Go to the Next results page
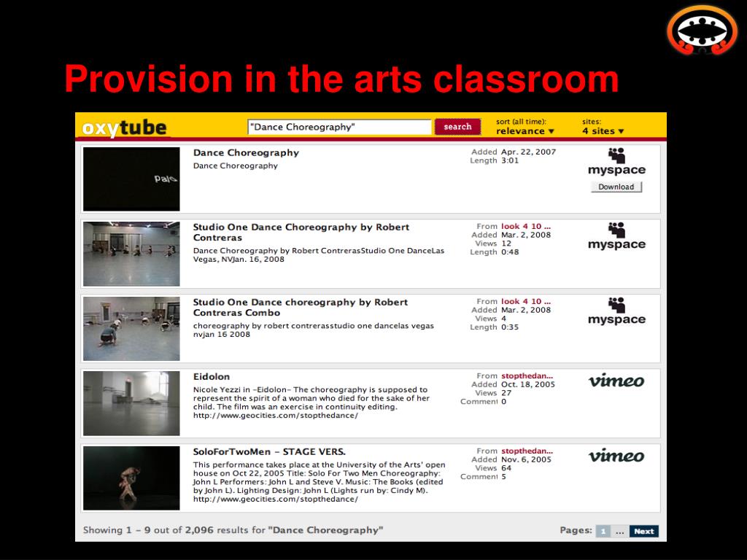 pyautogui.click(x=643, y=531)
